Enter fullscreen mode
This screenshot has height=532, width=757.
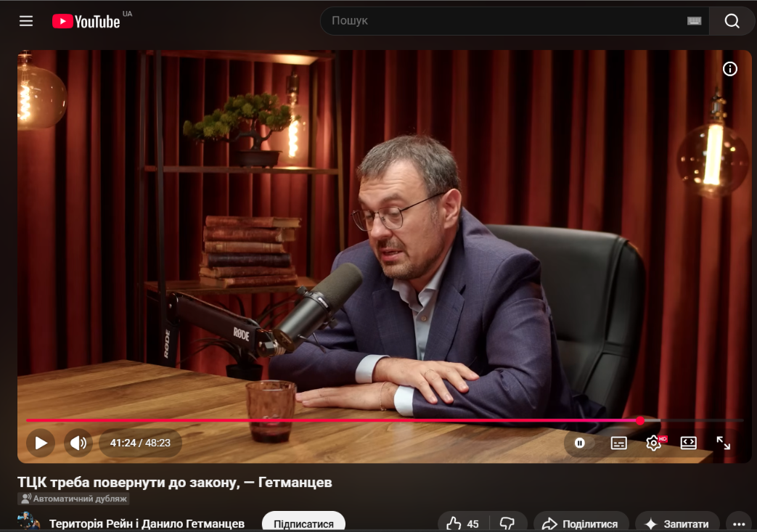[723, 443]
